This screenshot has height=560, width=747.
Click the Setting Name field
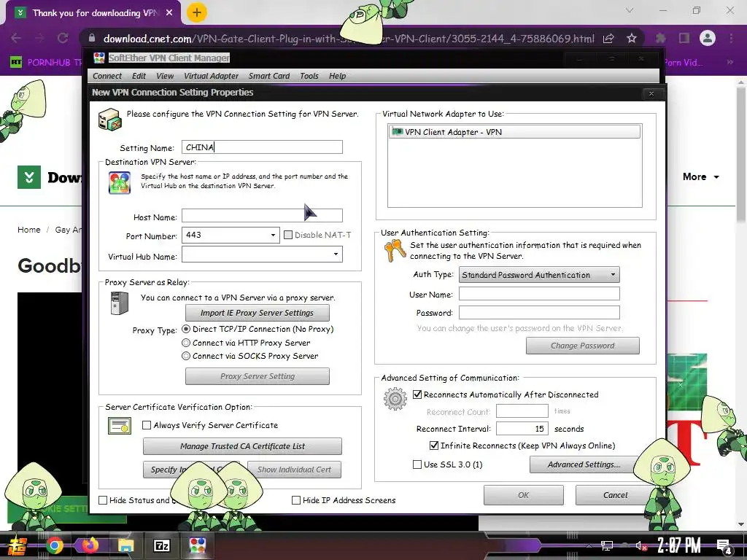pyautogui.click(x=262, y=147)
